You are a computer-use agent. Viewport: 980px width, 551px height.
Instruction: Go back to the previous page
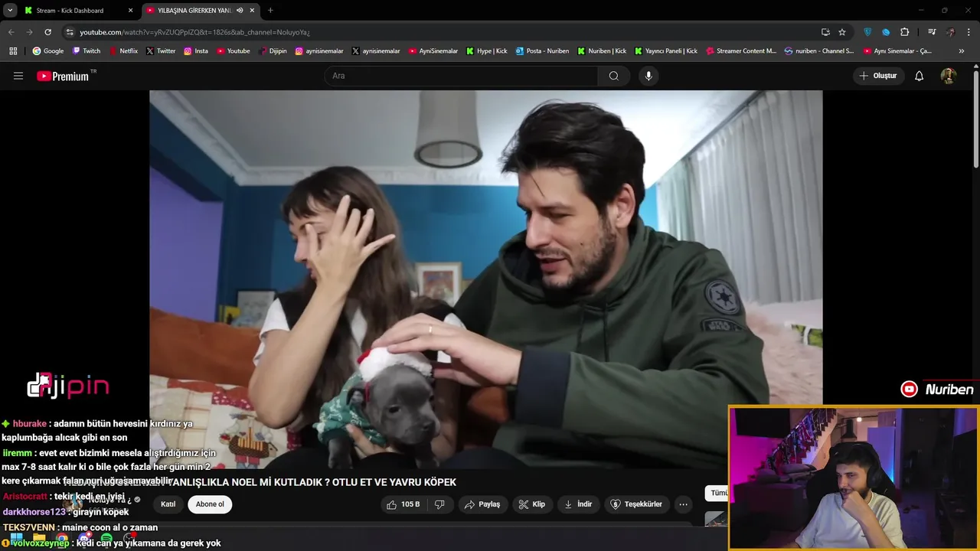pos(11,32)
